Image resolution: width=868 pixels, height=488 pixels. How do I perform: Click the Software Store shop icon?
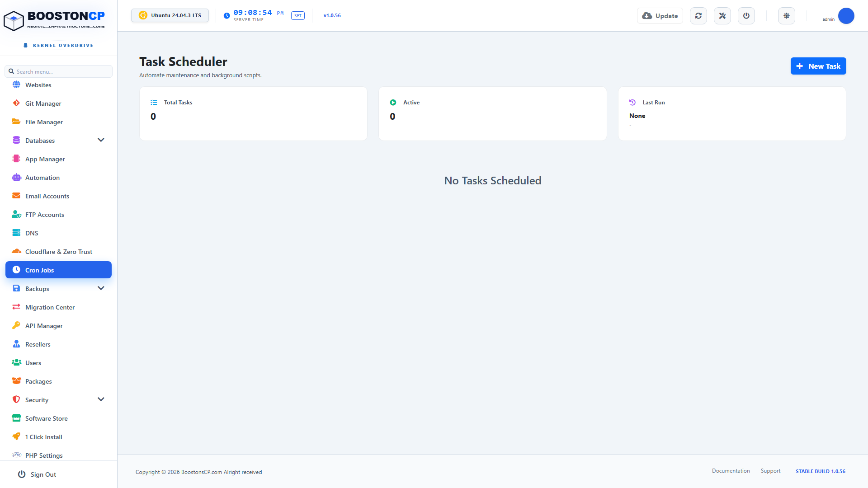pos(16,418)
